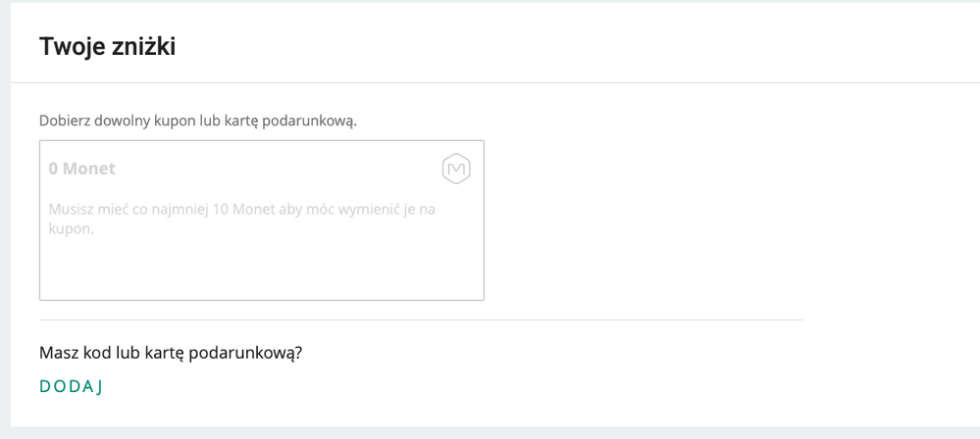Click 'Masz kod lub kartę podarunkową?' text
This screenshot has width=980, height=439.
[x=171, y=354]
